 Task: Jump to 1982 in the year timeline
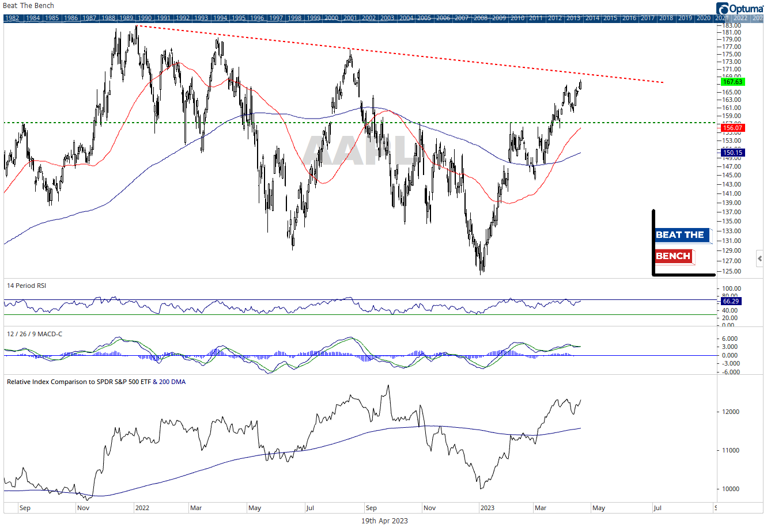tap(12, 18)
